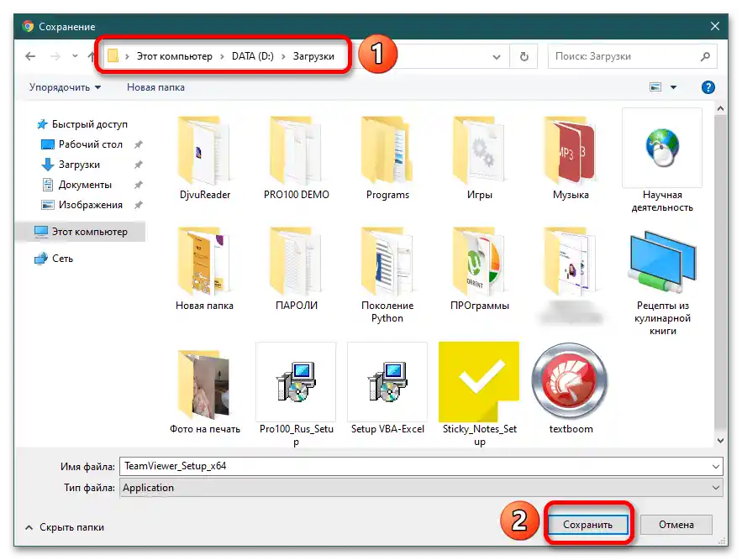Create a folder with Новая папка button
This screenshot has width=742, height=560.
(x=155, y=87)
